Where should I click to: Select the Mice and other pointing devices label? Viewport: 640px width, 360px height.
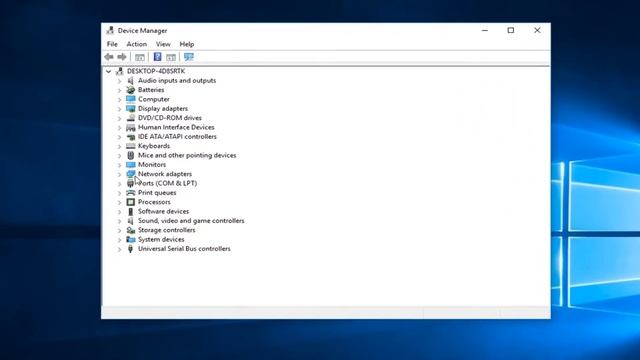tap(187, 155)
